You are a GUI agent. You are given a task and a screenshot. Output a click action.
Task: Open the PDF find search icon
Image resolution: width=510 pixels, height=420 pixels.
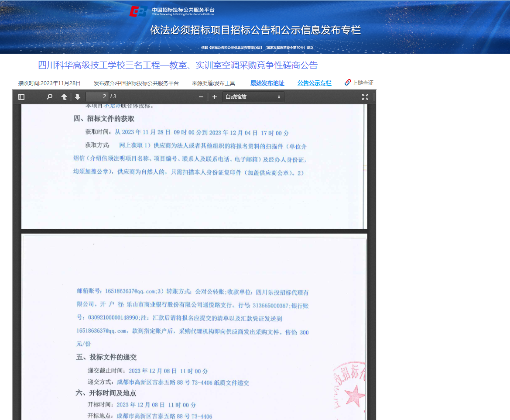point(49,96)
